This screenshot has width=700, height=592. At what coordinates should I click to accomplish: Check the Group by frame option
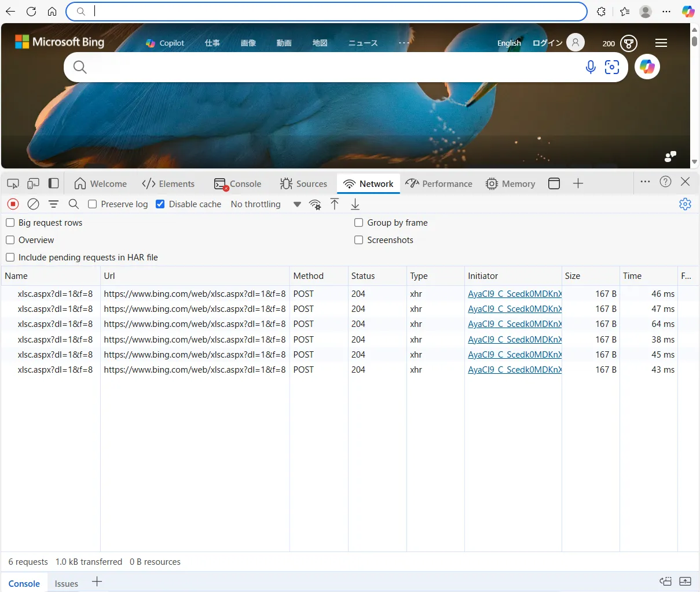pyautogui.click(x=359, y=223)
